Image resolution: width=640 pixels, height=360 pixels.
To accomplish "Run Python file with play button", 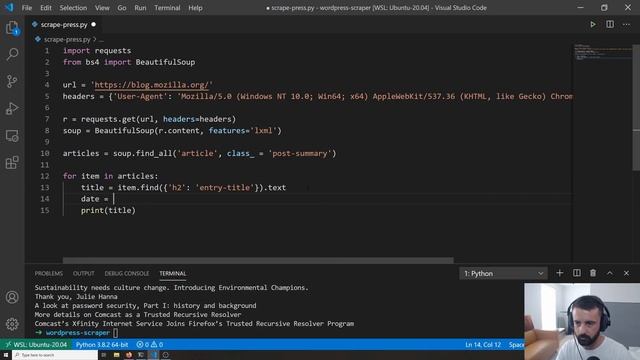I will 593,24.
